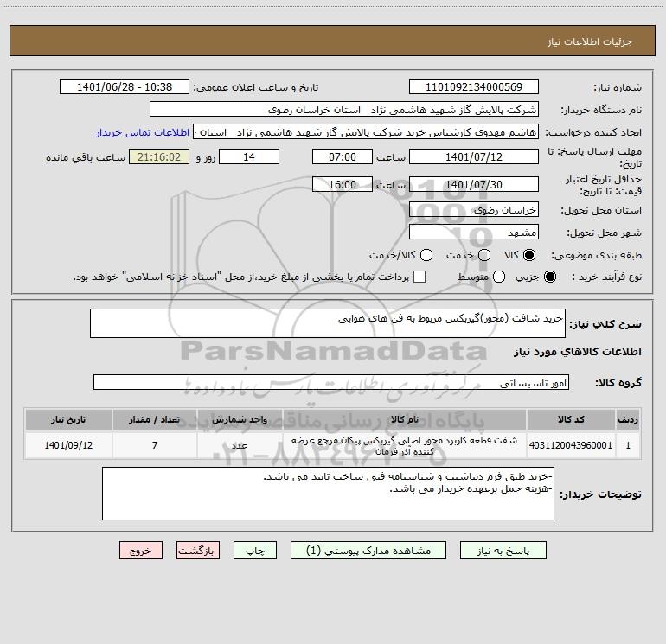Click the remaining time 21:16:02 field

tap(159, 156)
